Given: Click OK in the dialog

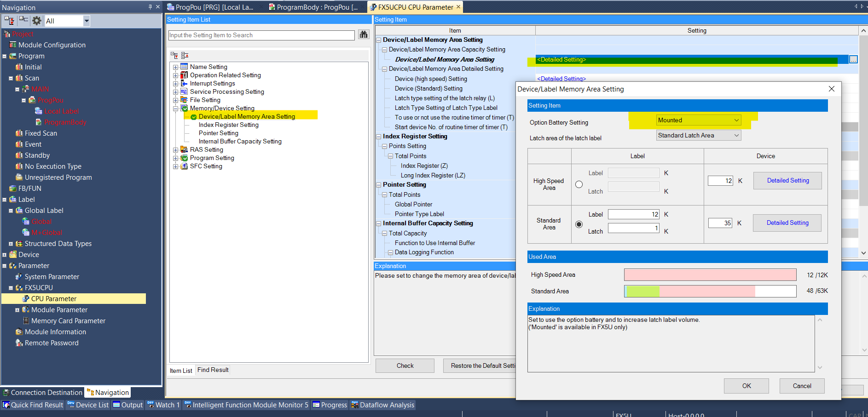Looking at the screenshot, I should (746, 386).
